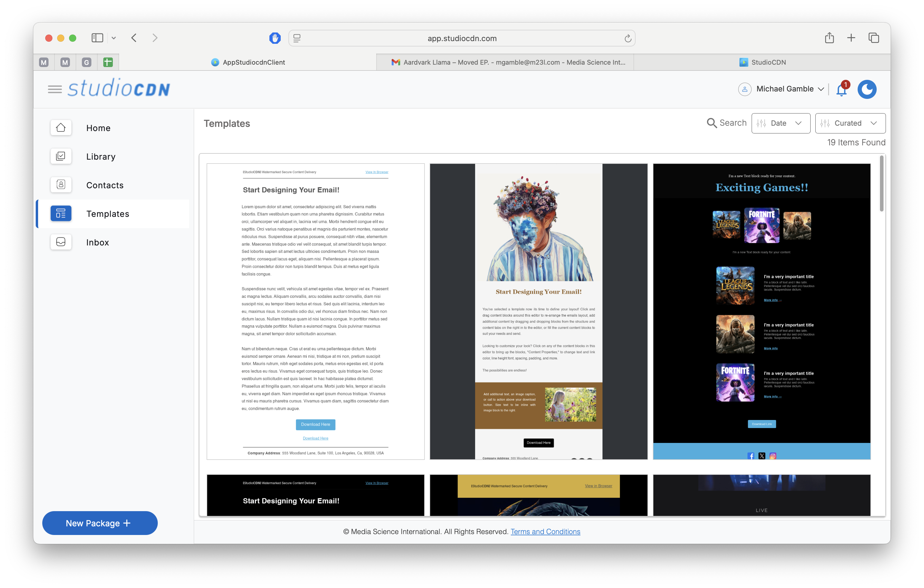Click Search text in Templates header
Image resolution: width=924 pixels, height=588 pixels.
(x=733, y=123)
